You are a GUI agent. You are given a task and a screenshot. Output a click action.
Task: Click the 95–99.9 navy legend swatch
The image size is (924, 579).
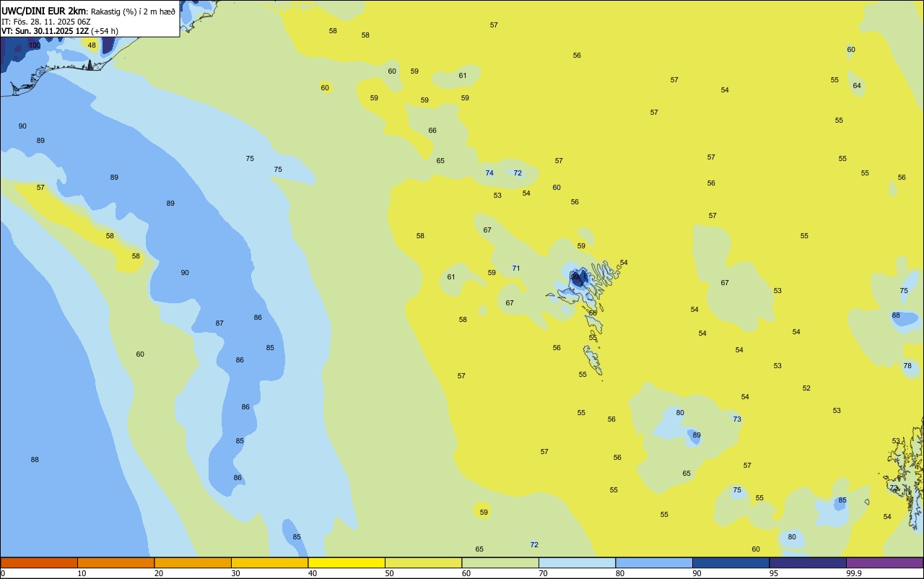[x=808, y=562]
